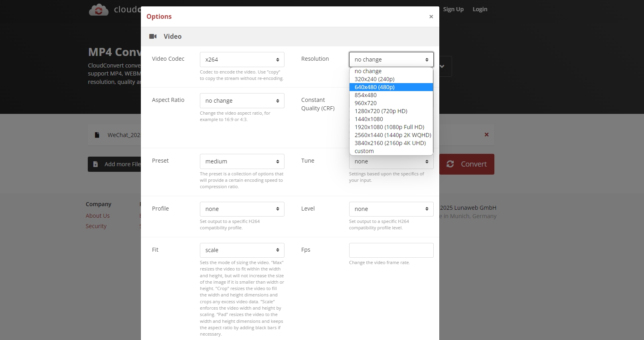Viewport: 644px width, 340px height.
Task: Click the Convert refresh arrows icon
Action: (x=450, y=164)
